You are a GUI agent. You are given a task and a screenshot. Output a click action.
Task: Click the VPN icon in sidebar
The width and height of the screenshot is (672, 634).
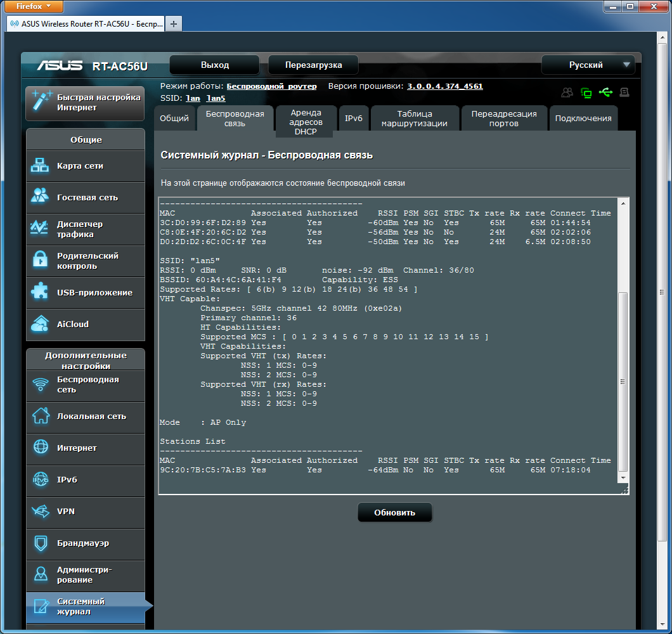[x=40, y=511]
